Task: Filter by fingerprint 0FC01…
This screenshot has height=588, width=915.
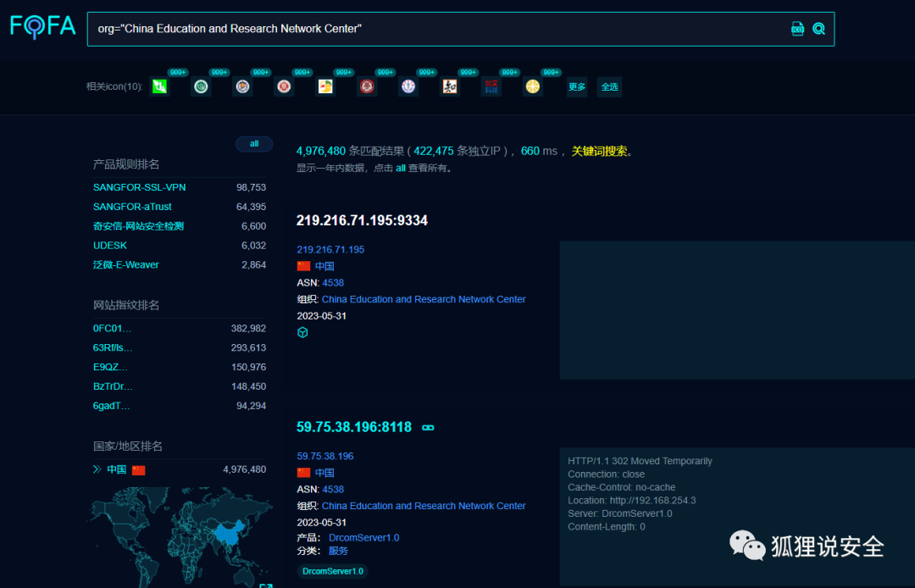Action: tap(112, 329)
